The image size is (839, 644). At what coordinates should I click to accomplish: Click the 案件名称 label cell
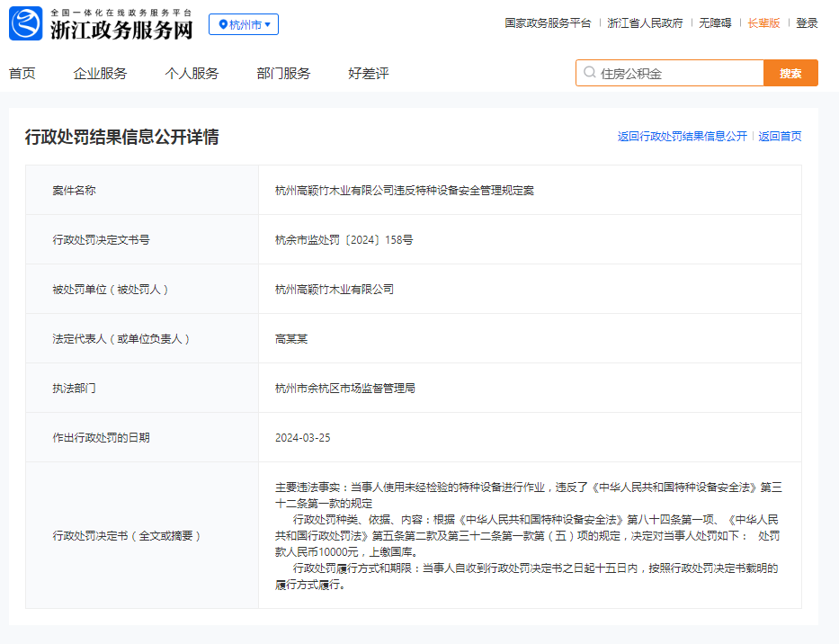pyautogui.click(x=142, y=190)
